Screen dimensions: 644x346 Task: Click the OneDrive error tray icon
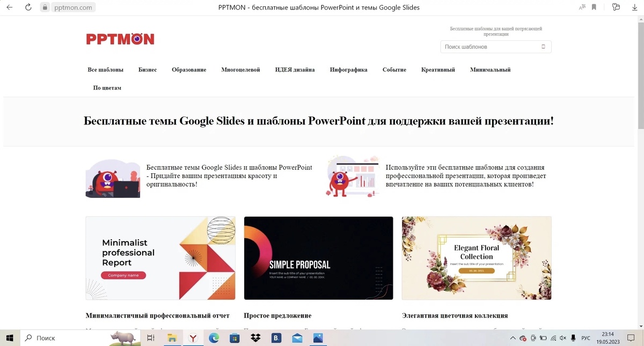click(523, 338)
